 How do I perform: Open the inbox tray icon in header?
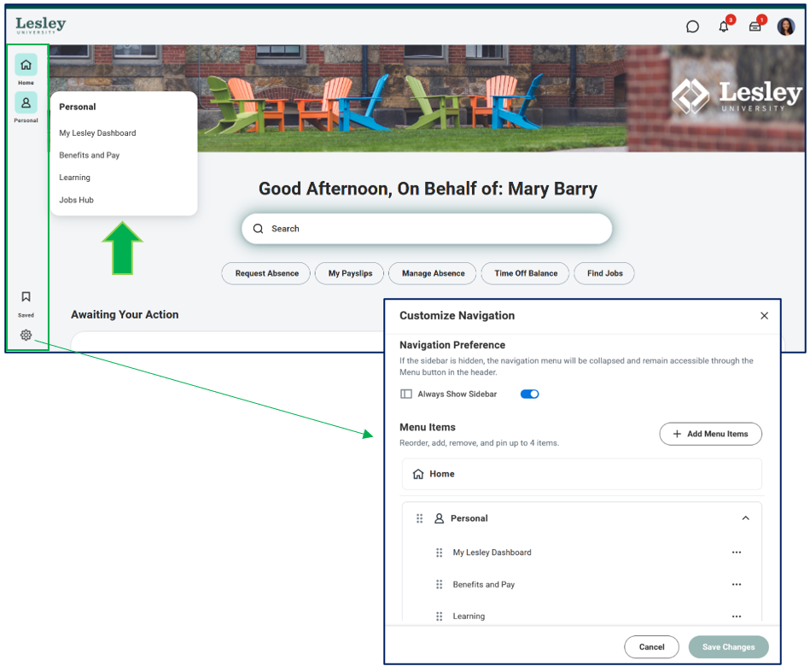[x=755, y=26]
